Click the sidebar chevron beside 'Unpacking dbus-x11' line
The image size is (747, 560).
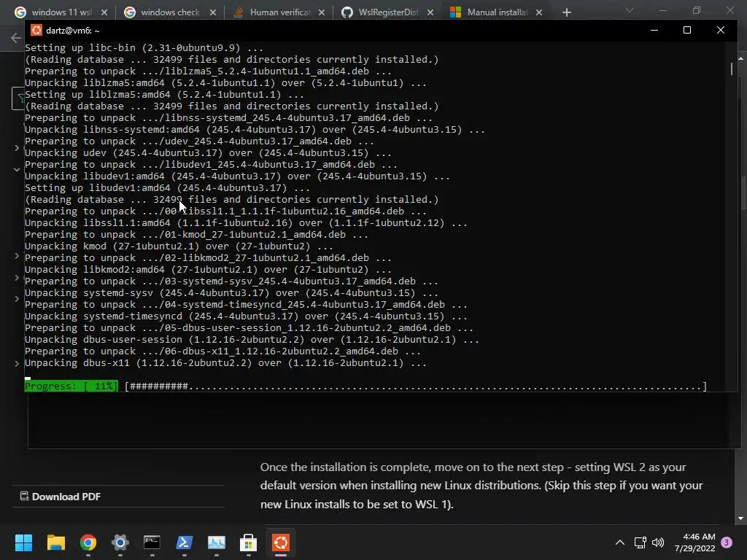[17, 363]
